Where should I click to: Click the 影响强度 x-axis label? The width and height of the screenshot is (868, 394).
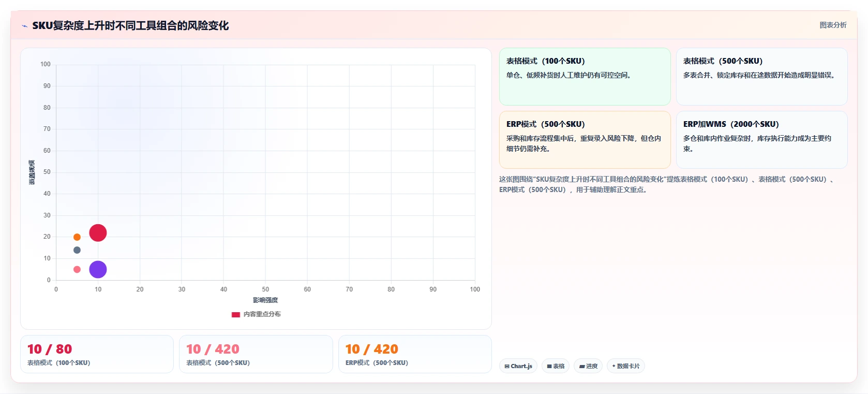click(x=265, y=300)
